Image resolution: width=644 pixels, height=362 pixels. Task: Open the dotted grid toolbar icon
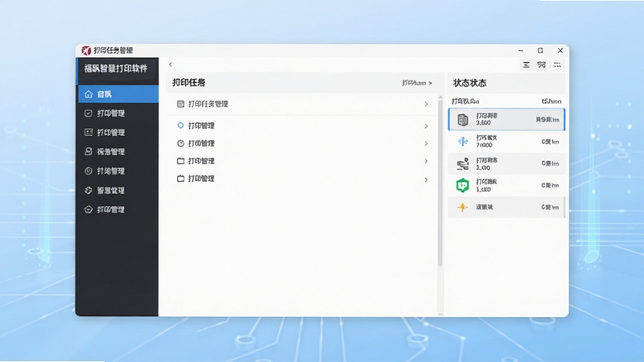(x=557, y=65)
